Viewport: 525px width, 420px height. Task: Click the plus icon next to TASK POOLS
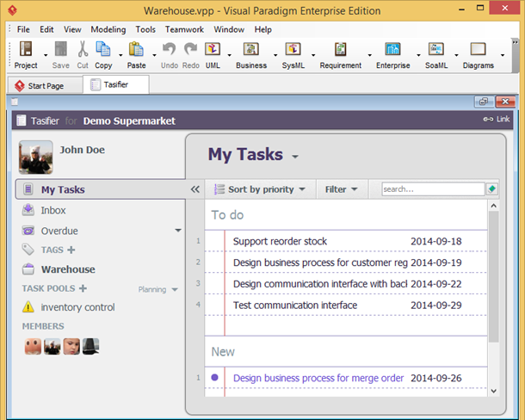coord(83,288)
